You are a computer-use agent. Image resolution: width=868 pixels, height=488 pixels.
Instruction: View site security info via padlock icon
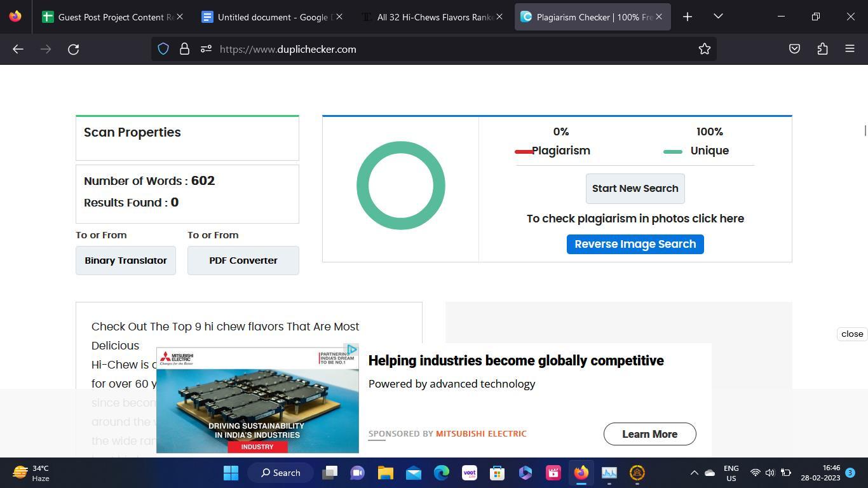coord(184,49)
